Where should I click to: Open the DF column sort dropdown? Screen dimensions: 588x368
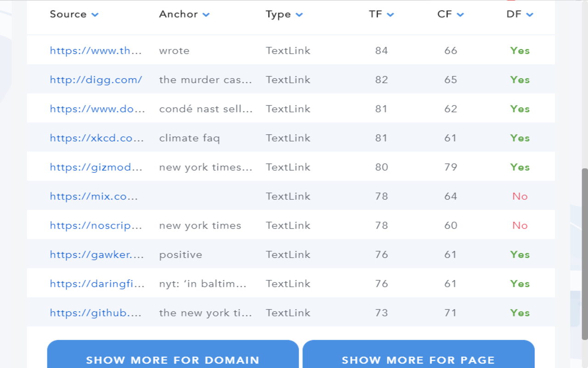[x=530, y=14]
